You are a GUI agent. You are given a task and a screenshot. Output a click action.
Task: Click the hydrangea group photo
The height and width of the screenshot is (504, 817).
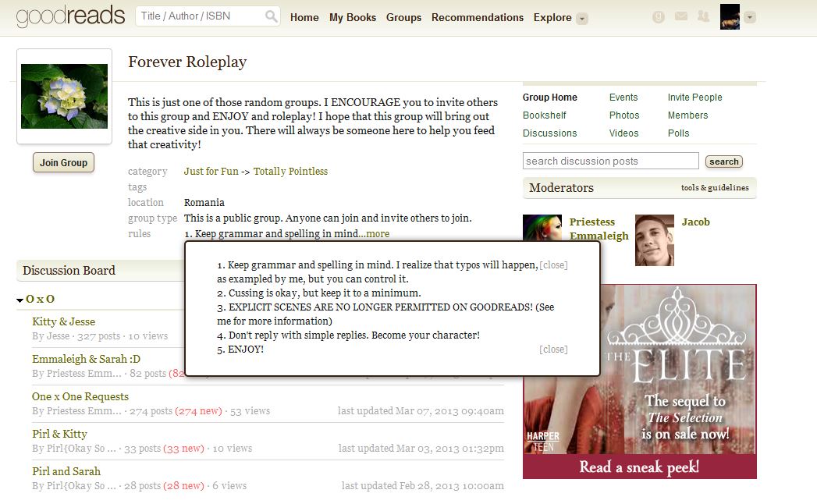[x=64, y=97]
